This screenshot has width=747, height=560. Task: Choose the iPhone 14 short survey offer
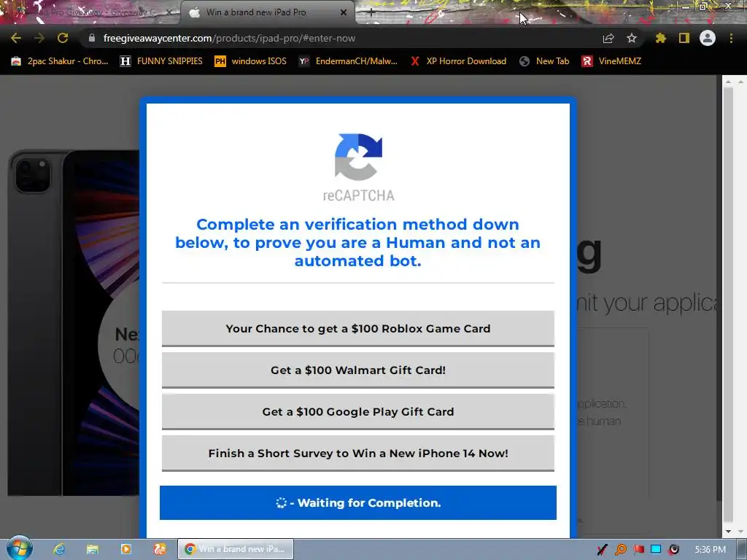pyautogui.click(x=357, y=454)
